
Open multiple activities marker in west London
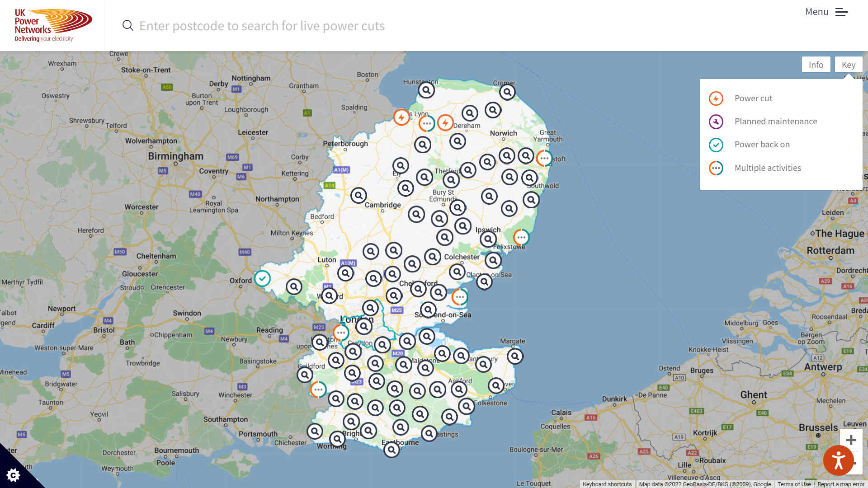341,333
